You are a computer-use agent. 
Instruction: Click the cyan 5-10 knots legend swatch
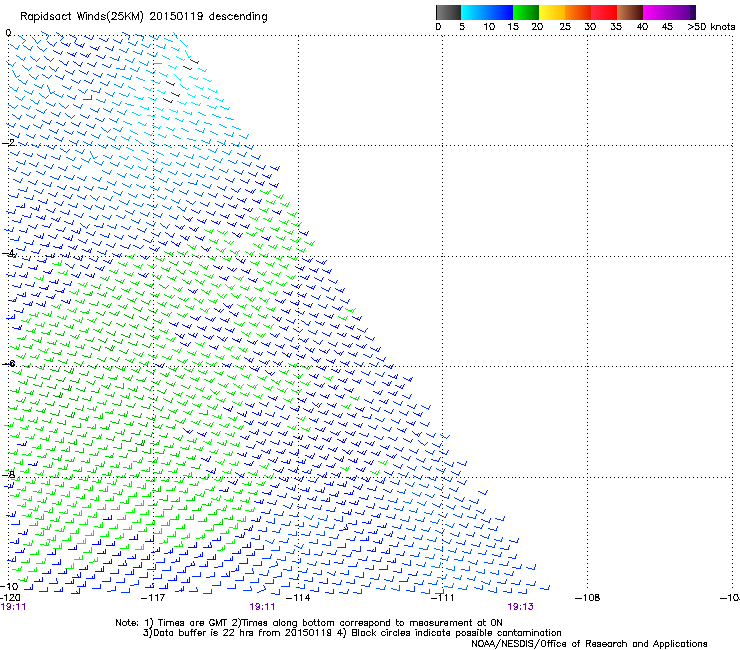pyautogui.click(x=472, y=12)
